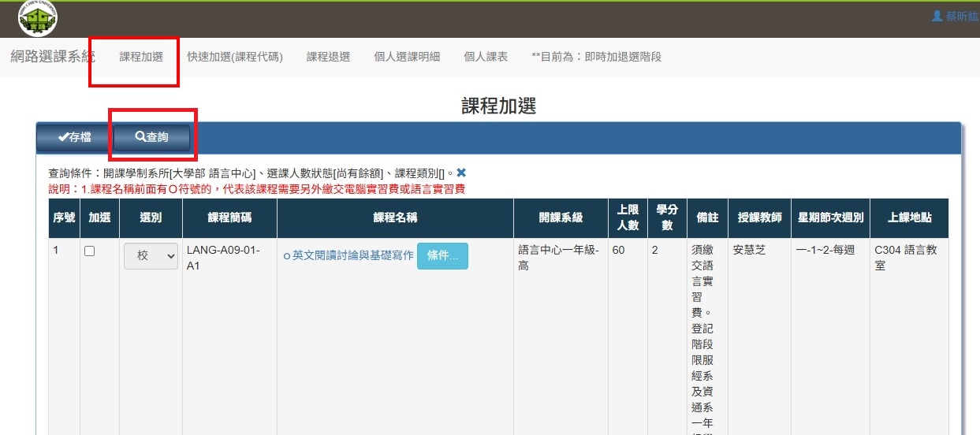Click the 課程簡碼 column header

point(229,218)
